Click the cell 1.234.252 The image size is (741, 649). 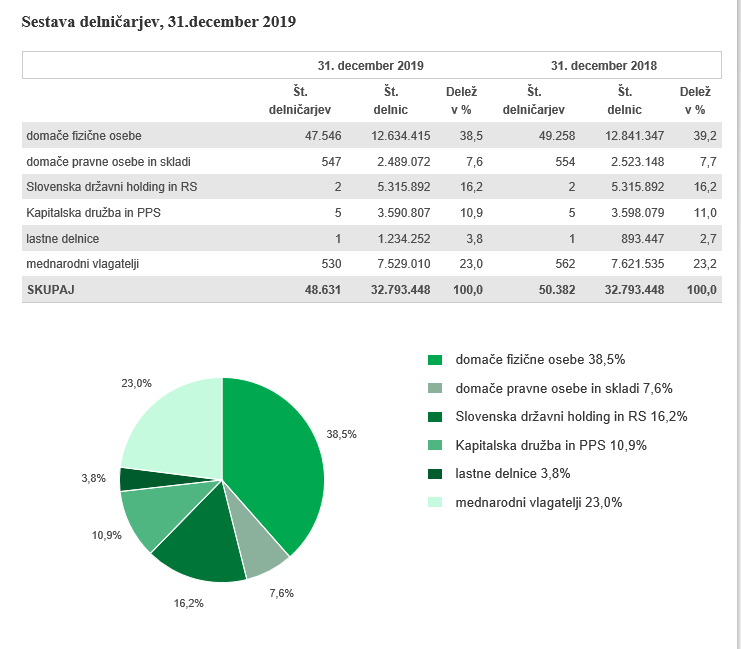click(404, 239)
